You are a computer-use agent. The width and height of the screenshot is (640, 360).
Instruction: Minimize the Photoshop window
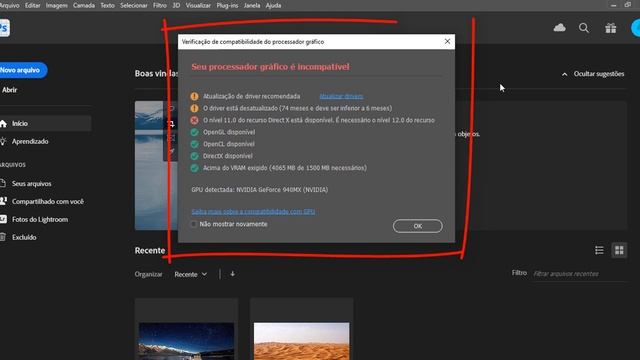click(x=613, y=5)
